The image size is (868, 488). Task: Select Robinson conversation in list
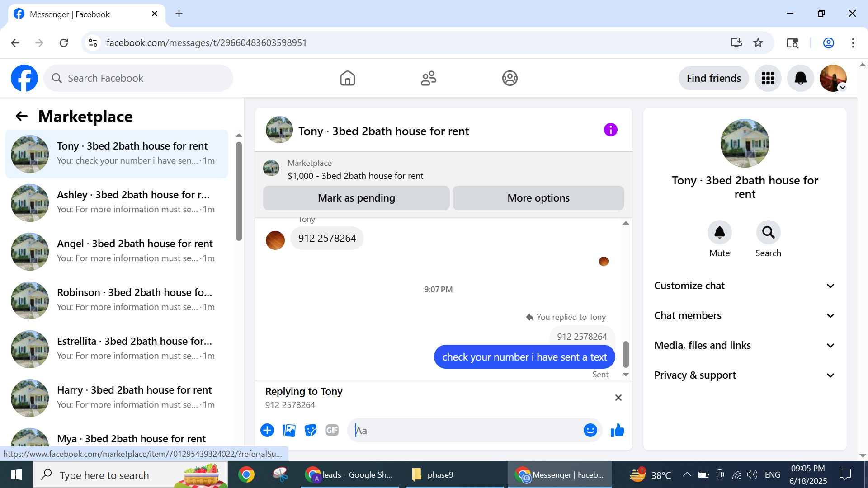tap(117, 300)
